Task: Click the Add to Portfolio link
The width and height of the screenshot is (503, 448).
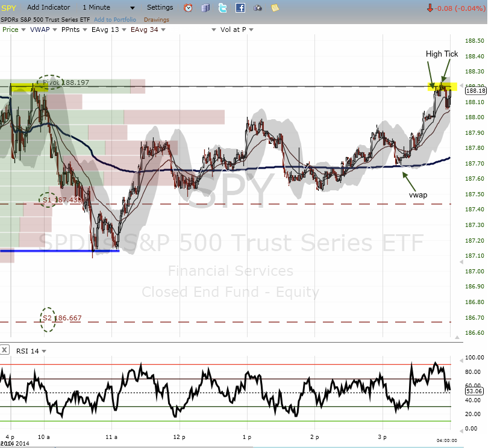Action: (x=115, y=19)
